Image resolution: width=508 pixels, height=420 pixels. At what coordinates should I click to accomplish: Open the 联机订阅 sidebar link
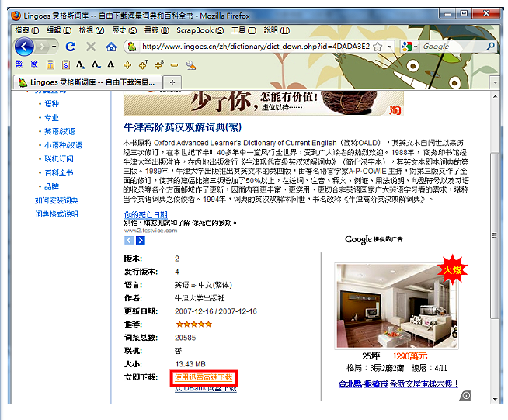pyautogui.click(x=59, y=159)
